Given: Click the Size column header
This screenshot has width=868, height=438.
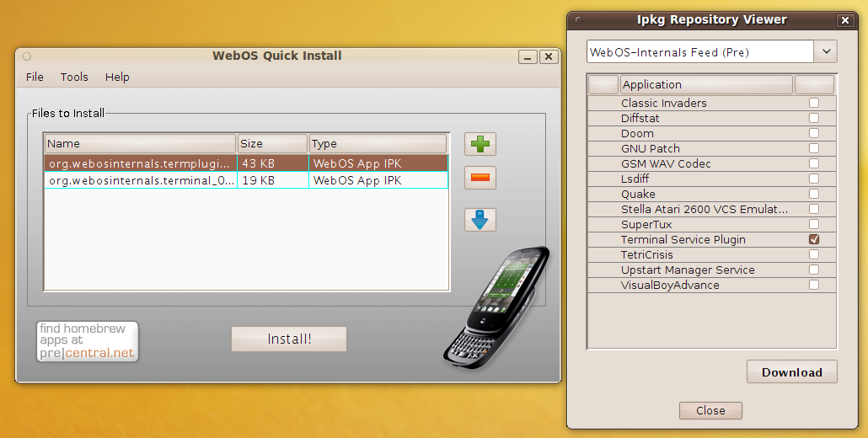Looking at the screenshot, I should (272, 144).
